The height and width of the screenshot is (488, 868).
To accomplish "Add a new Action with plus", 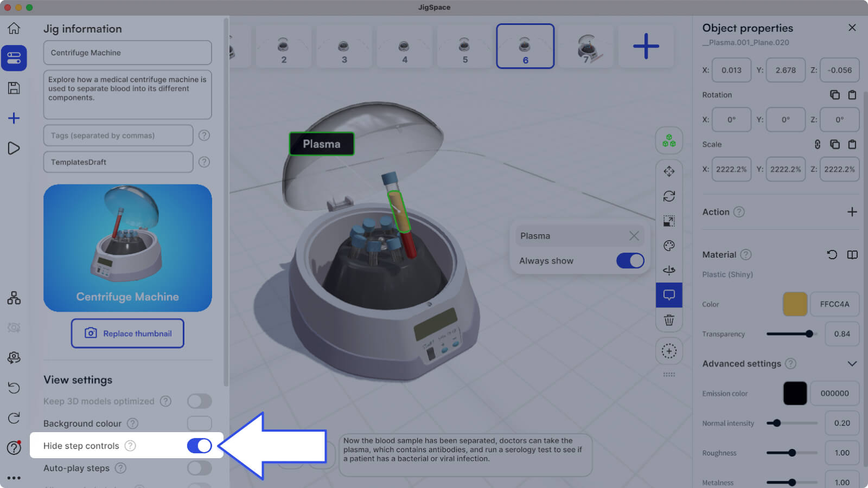I will pos(852,212).
